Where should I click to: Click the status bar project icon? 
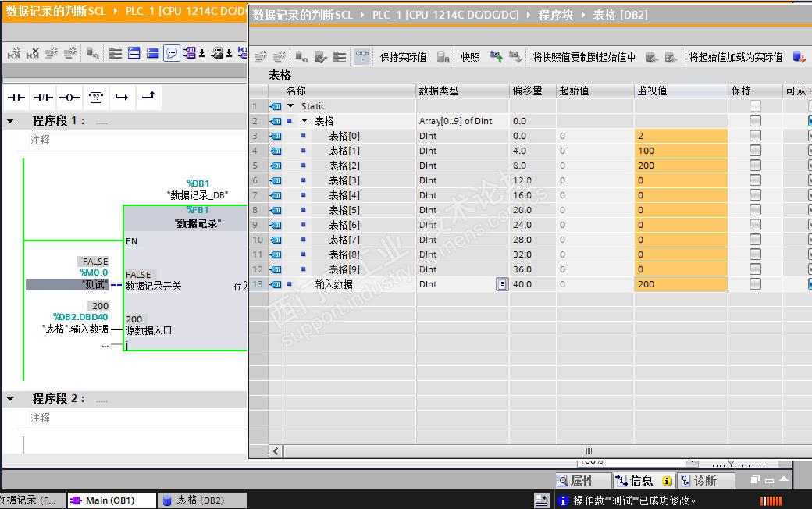tap(542, 500)
